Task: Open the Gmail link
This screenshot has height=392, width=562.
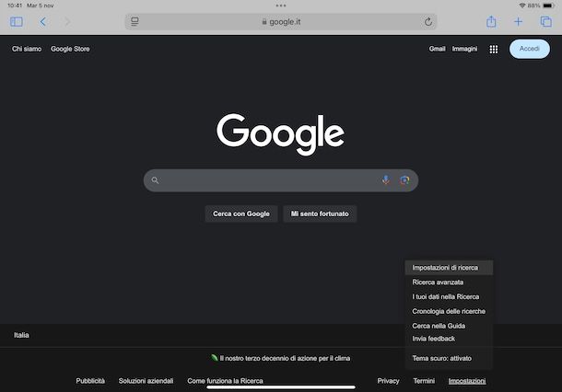Action: click(x=437, y=49)
